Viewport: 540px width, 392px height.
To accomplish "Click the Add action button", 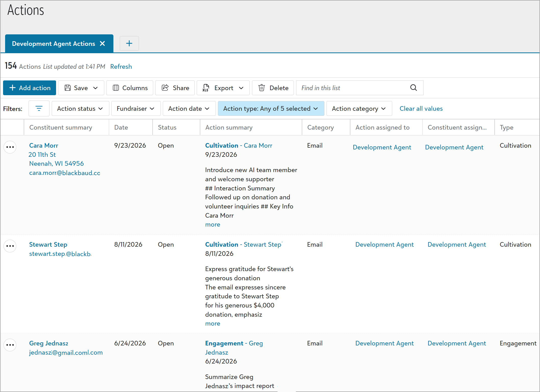I will click(30, 88).
